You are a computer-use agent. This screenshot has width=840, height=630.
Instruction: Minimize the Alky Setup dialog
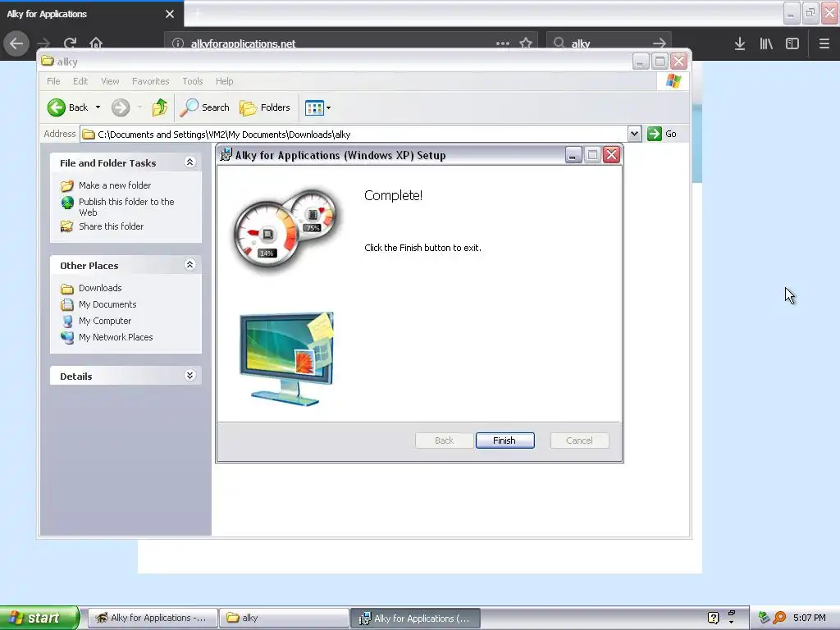tap(573, 155)
